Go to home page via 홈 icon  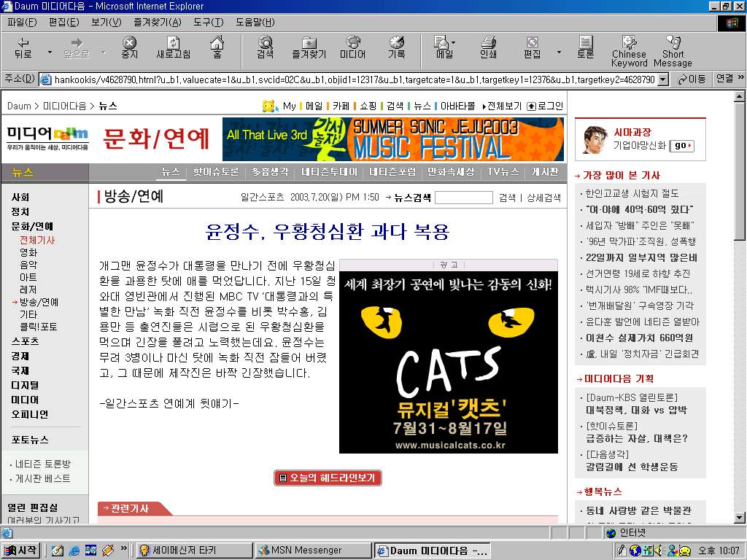[x=217, y=48]
